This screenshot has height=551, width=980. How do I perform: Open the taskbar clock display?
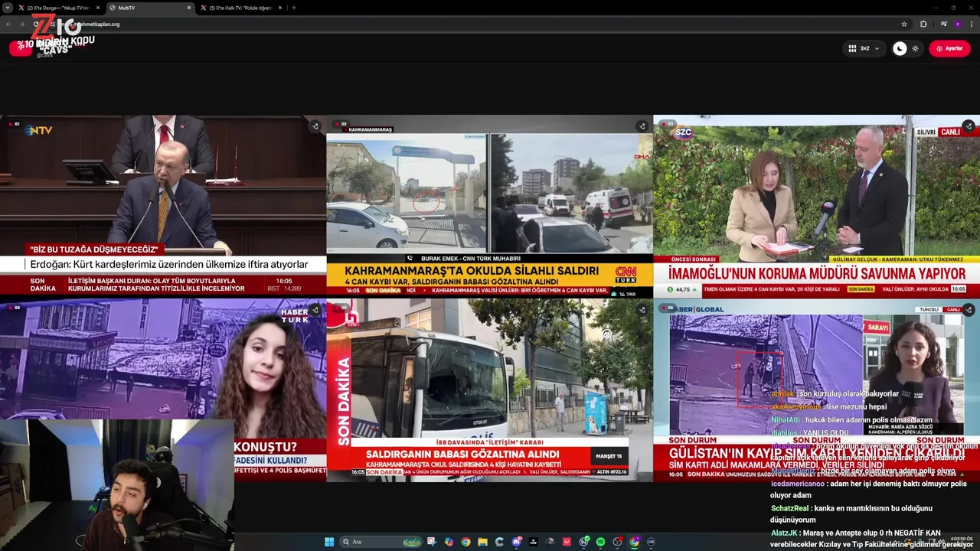point(962,542)
